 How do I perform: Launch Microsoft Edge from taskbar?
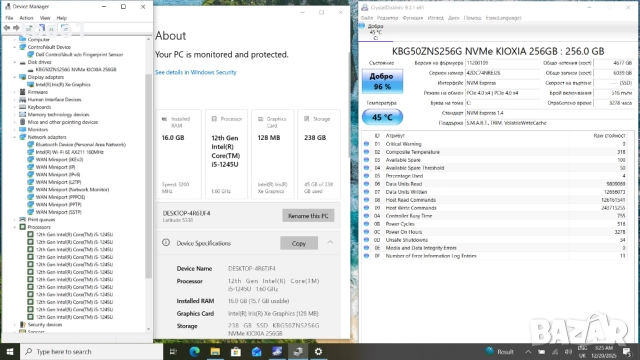point(194,351)
